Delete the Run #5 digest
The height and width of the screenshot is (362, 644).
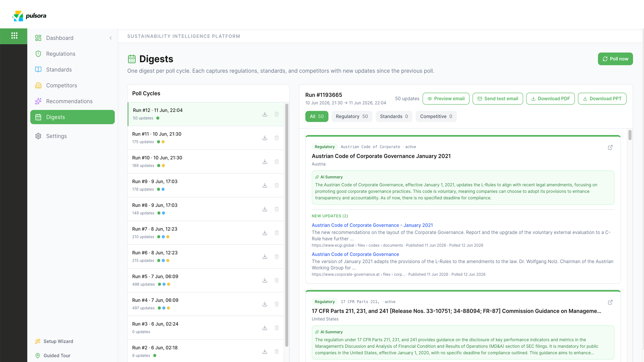coord(277,280)
